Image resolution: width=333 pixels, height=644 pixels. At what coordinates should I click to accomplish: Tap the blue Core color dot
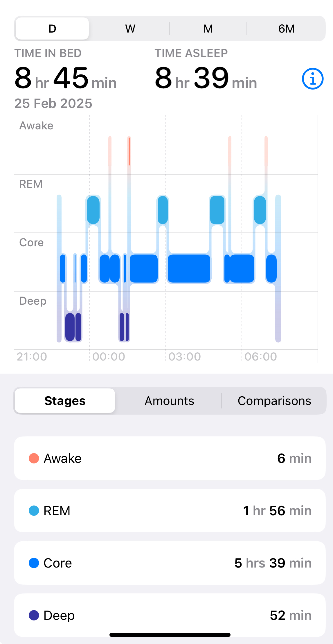pos(34,563)
